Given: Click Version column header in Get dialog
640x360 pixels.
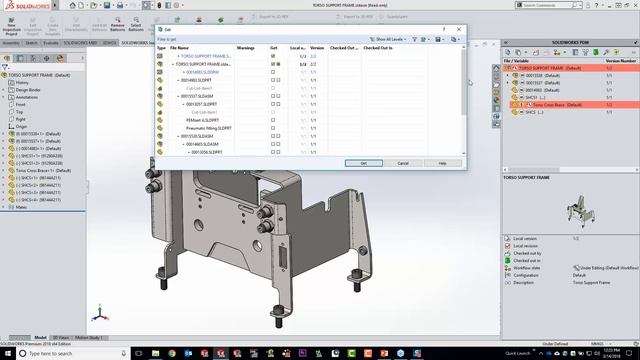Looking at the screenshot, I should tap(317, 48).
